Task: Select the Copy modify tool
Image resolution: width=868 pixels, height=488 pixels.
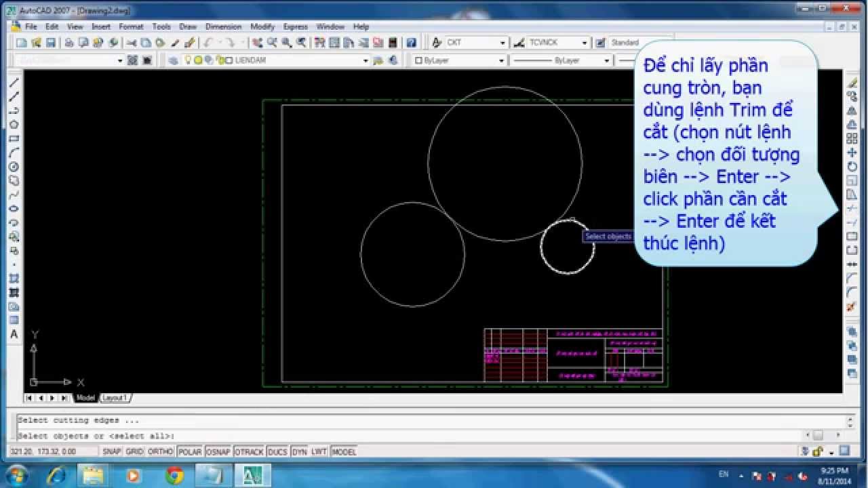Action: 852,97
